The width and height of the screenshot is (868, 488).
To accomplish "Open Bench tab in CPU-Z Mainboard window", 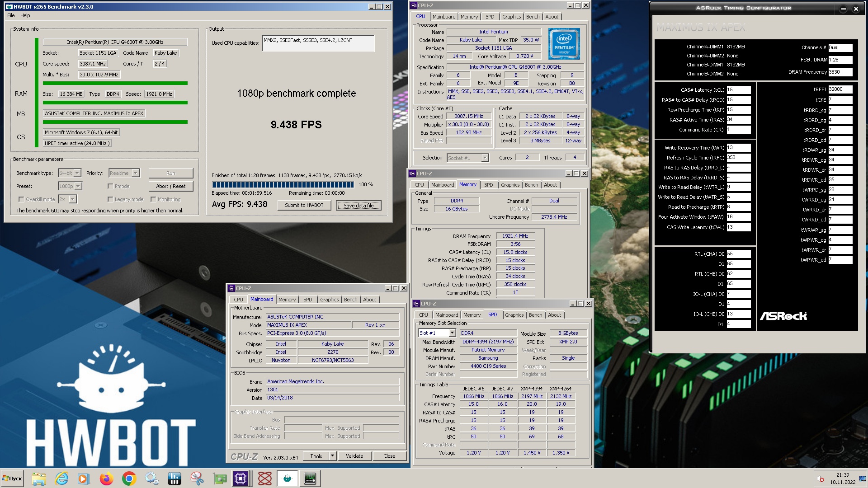I will 350,300.
